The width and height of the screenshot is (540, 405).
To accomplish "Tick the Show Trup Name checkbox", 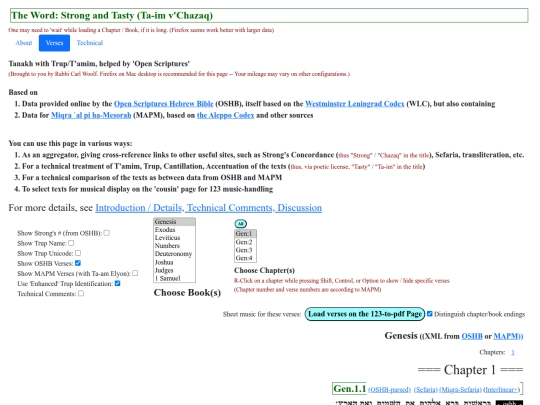I will click(71, 243).
